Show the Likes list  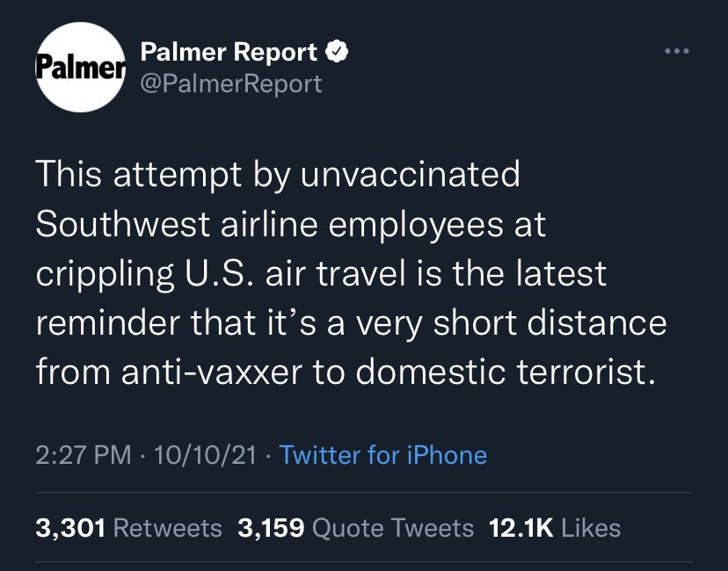coord(591,528)
